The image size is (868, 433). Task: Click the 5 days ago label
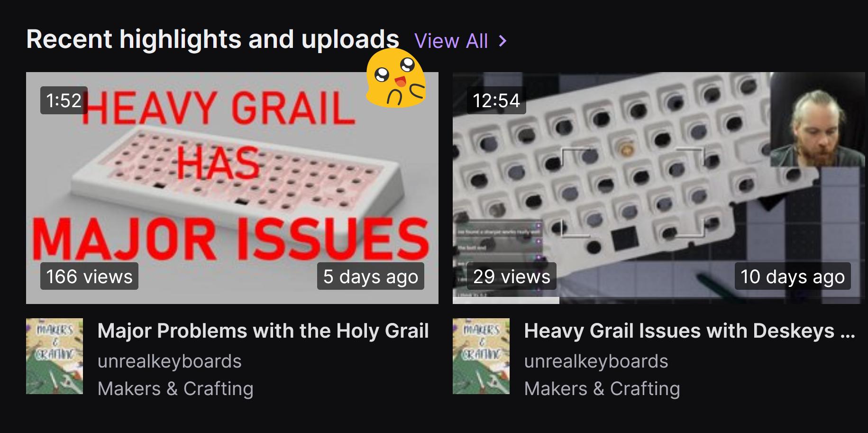[x=371, y=276]
